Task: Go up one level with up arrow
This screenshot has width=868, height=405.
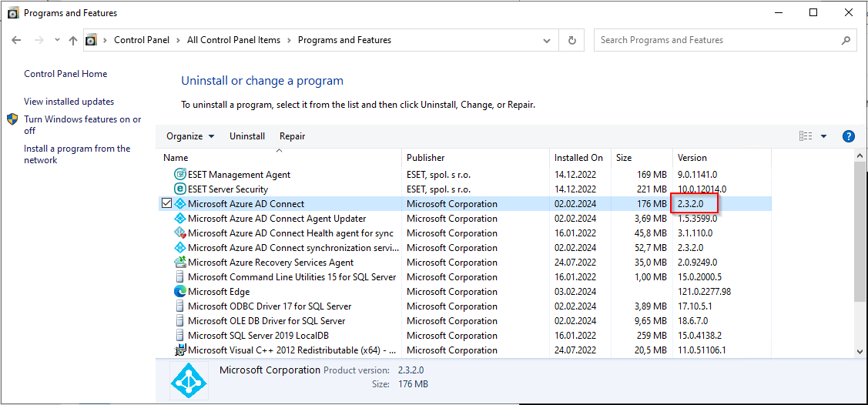Action: click(73, 40)
